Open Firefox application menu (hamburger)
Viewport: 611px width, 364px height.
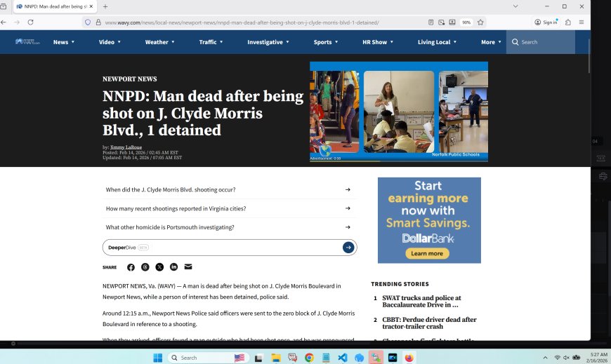coord(582,22)
